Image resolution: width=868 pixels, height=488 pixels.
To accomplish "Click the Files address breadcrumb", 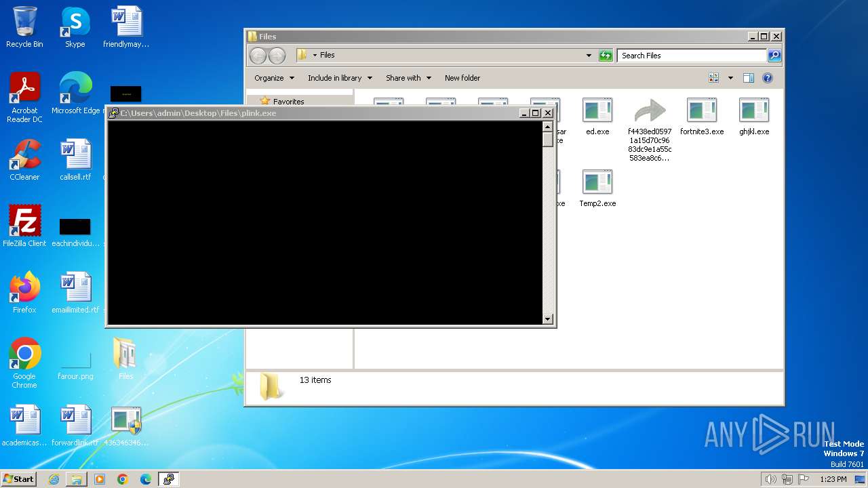I will (x=328, y=56).
